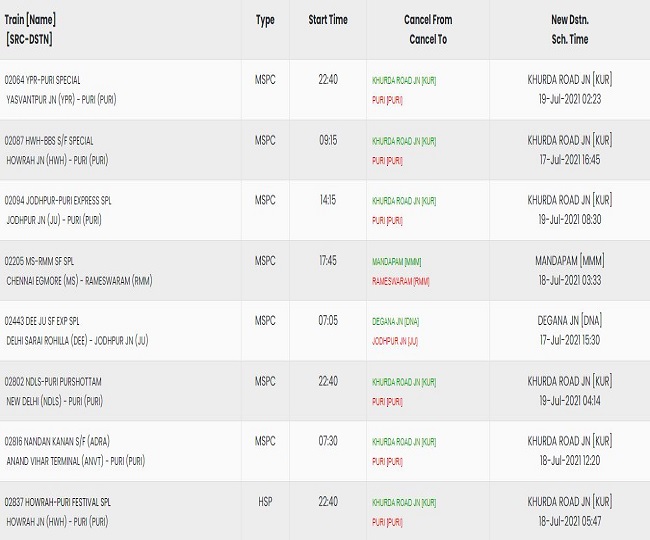Click the "Train [Name]" column header

point(31,19)
